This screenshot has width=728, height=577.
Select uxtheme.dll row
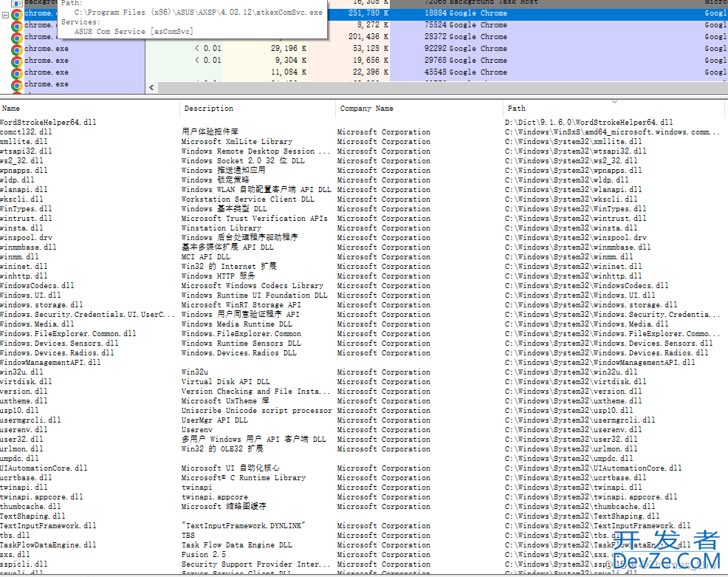(x=364, y=401)
